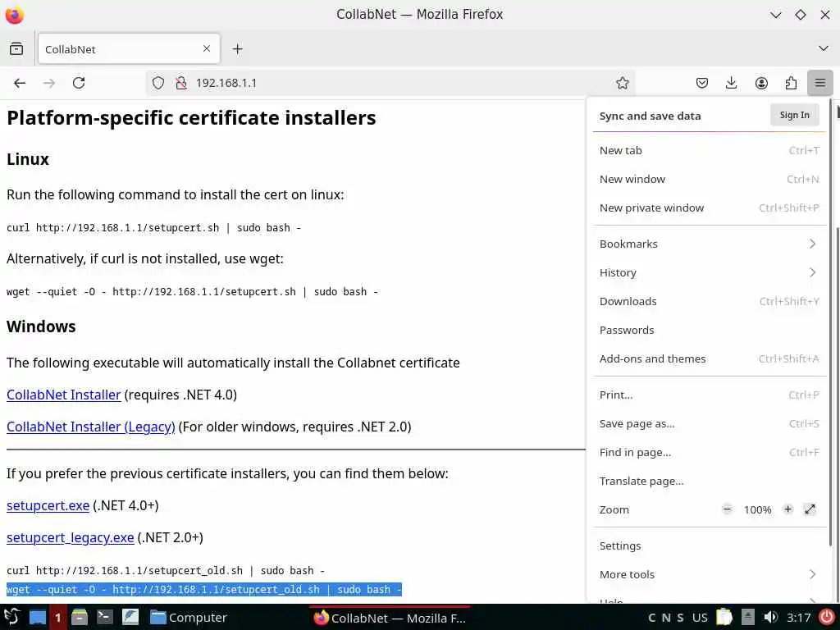
Task: Open the insecure connection lock icon
Action: (x=181, y=83)
